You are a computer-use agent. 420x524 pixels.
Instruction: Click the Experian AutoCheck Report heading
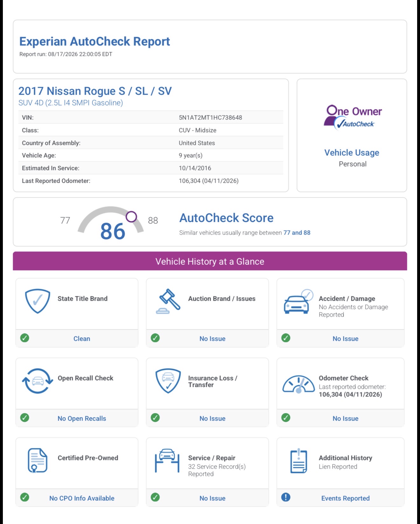pyautogui.click(x=95, y=41)
